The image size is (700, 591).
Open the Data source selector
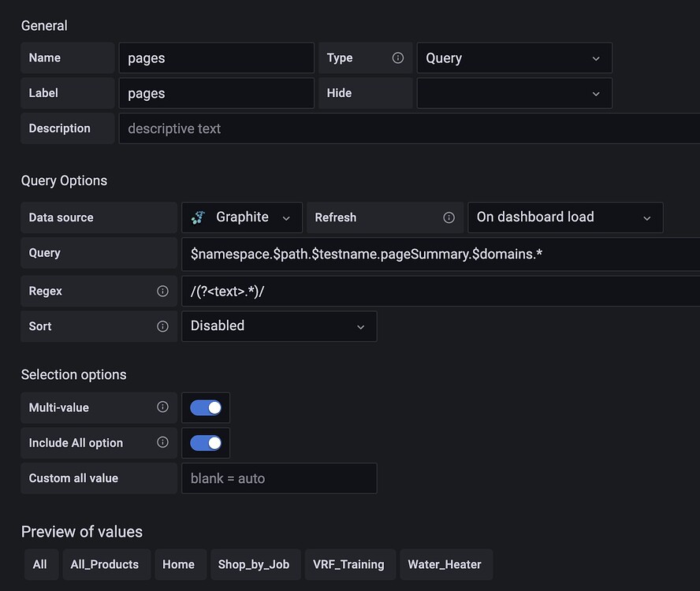(x=241, y=217)
